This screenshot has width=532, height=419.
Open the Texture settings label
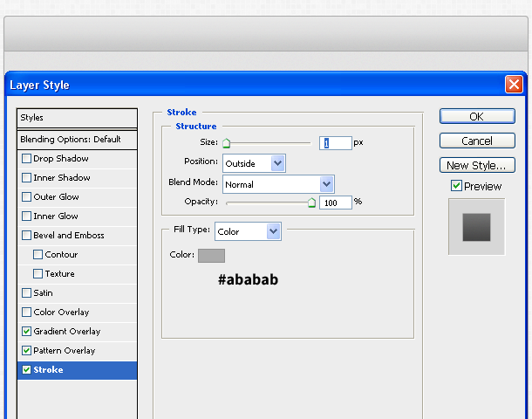[59, 274]
